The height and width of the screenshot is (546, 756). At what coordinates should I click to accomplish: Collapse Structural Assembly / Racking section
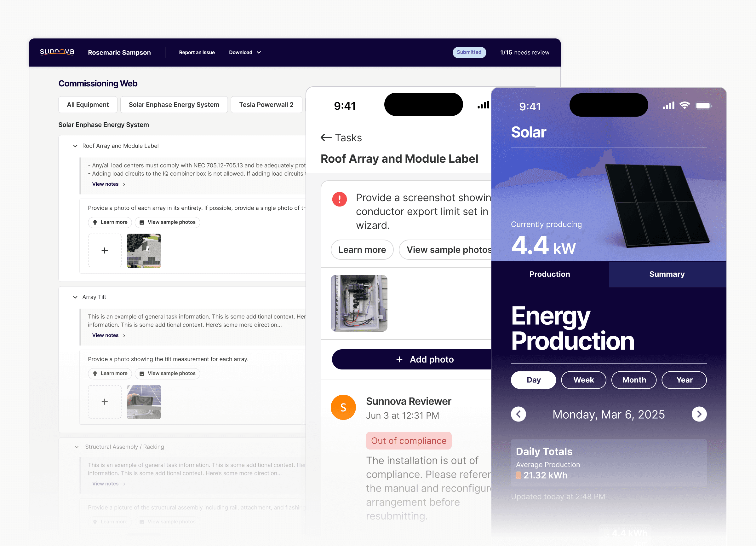(77, 447)
